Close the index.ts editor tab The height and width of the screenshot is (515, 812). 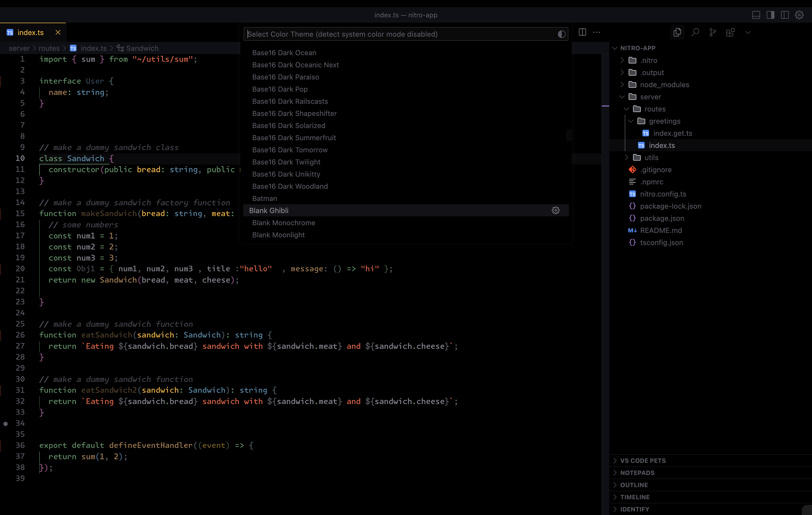(58, 32)
